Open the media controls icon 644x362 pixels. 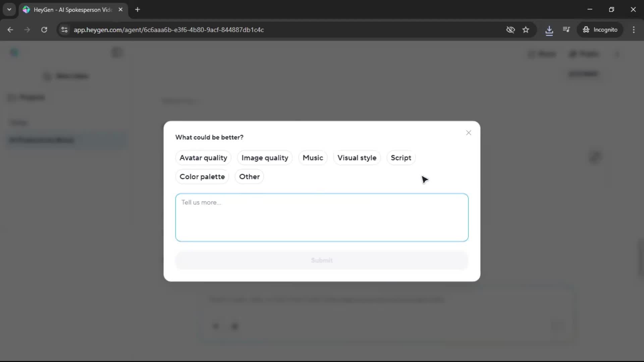coord(566,30)
